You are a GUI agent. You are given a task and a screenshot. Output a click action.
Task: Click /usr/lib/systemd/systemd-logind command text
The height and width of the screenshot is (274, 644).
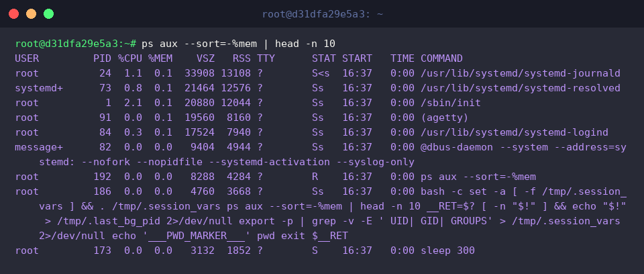[x=515, y=132]
